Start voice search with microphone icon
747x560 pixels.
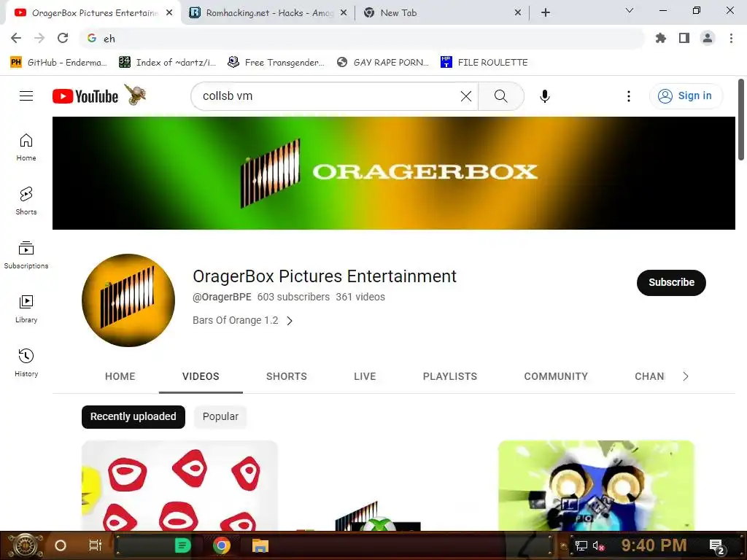coord(544,96)
